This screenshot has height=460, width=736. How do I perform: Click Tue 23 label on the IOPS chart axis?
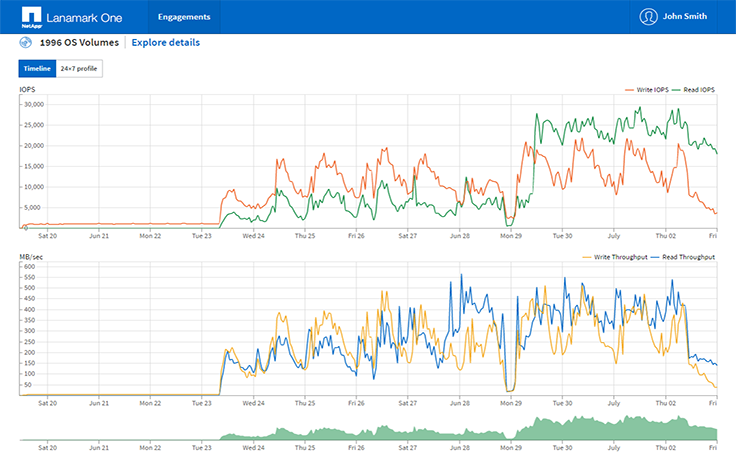pos(201,236)
